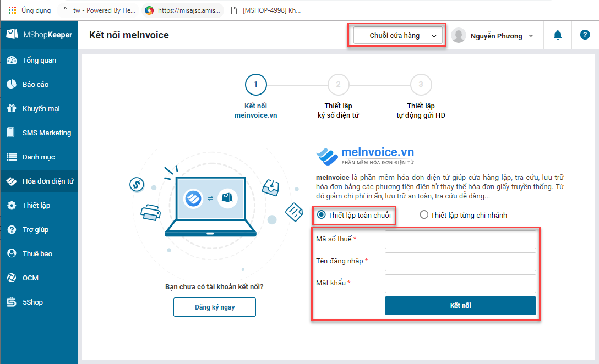
Task: Click the SMS Marketing phone icon
Action: [11, 133]
